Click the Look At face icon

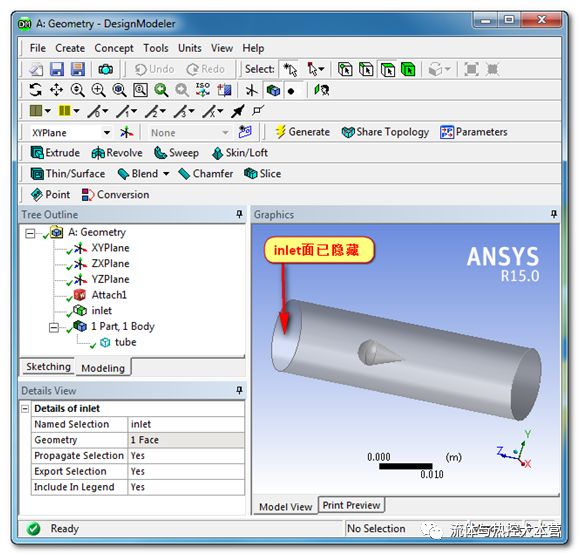[322, 90]
